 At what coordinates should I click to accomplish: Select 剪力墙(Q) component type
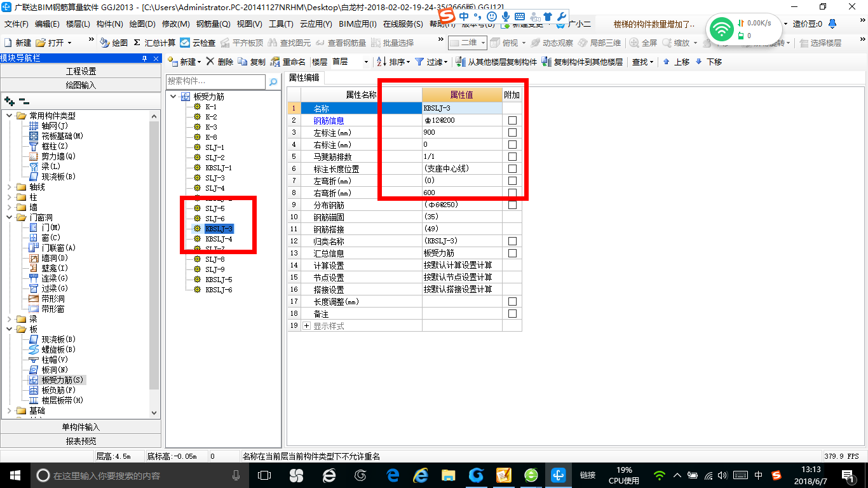[58, 156]
